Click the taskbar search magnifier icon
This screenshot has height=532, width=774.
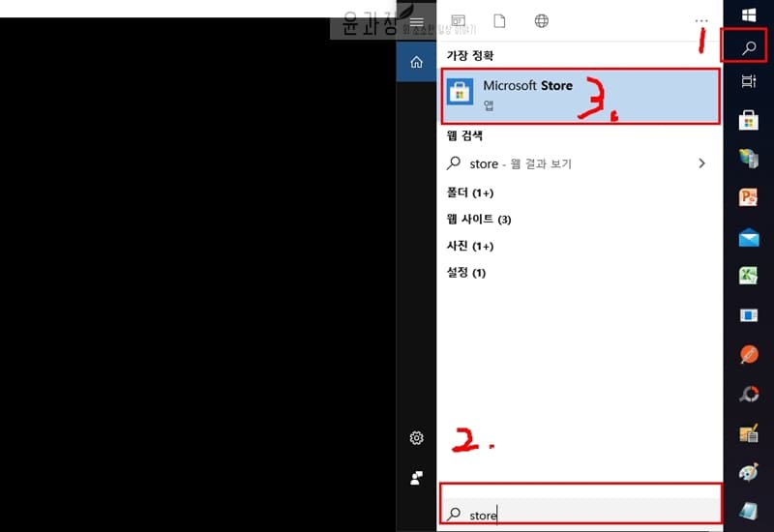click(x=749, y=47)
